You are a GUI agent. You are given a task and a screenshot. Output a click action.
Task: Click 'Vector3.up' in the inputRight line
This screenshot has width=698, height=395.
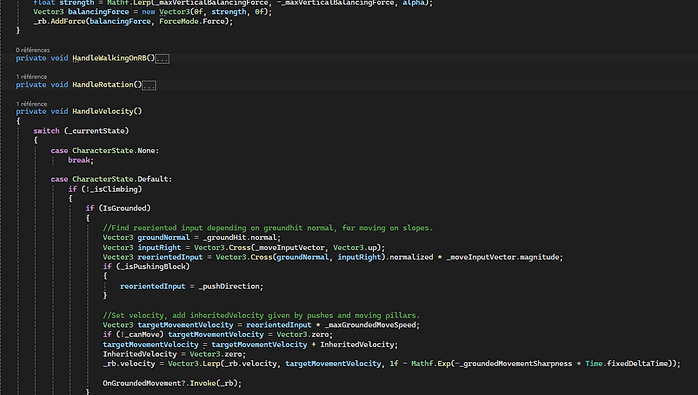(x=355, y=248)
